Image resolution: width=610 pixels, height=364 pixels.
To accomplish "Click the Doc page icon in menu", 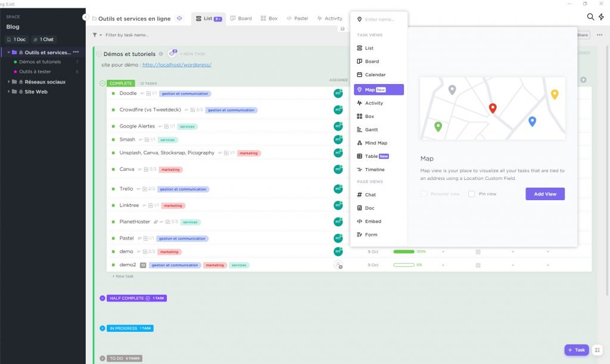I will 359,208.
